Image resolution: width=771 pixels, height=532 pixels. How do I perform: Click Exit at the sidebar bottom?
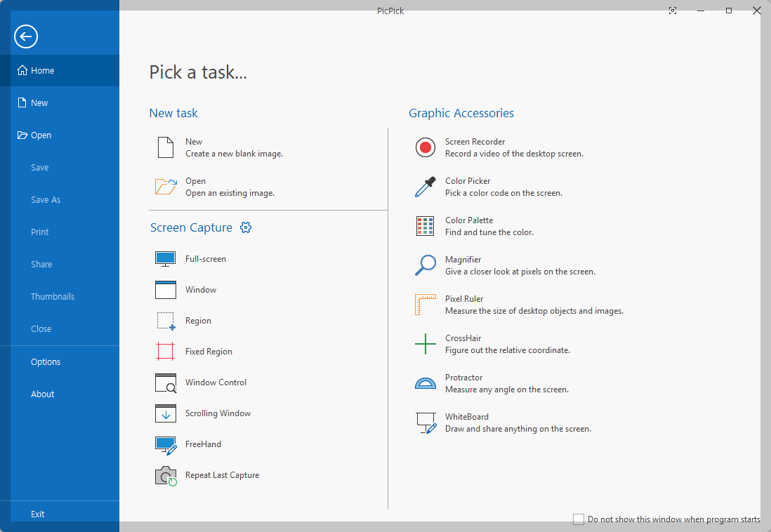point(60,514)
